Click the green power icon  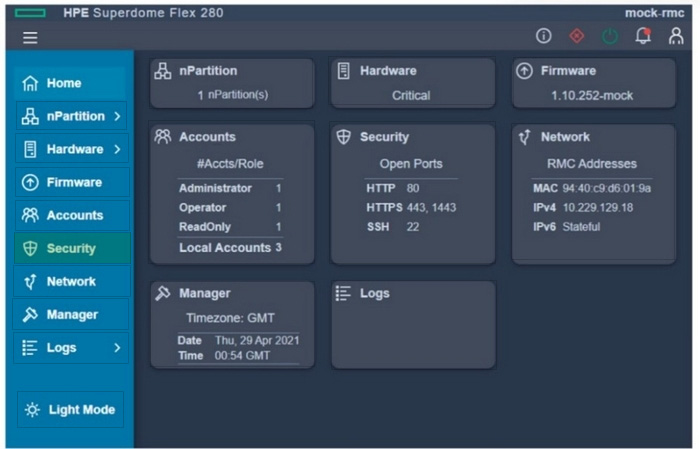click(x=609, y=36)
